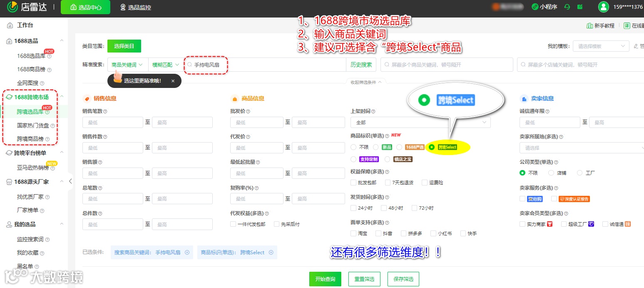Select the 镇店之宝 radio option
The width and height of the screenshot is (644, 288).
point(388,159)
